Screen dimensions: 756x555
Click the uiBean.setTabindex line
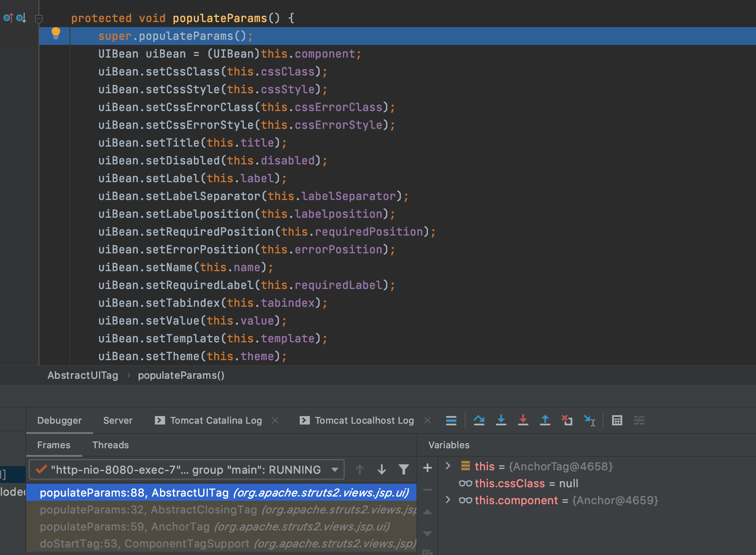[x=213, y=303]
